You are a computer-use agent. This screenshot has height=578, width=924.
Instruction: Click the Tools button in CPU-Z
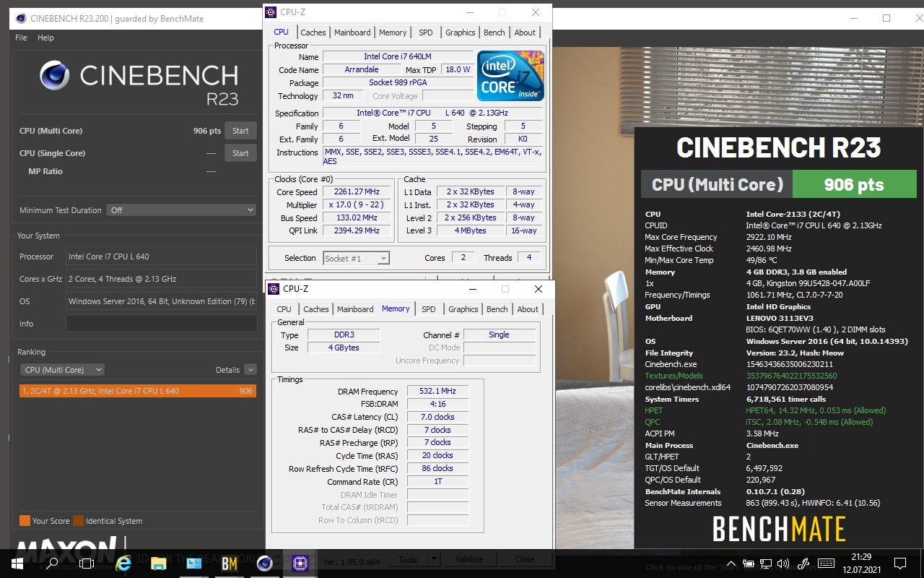(x=408, y=560)
